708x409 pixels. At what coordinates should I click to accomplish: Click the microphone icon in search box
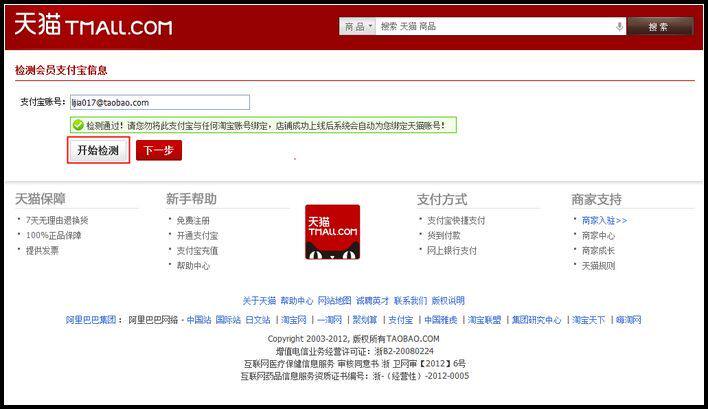(x=620, y=27)
